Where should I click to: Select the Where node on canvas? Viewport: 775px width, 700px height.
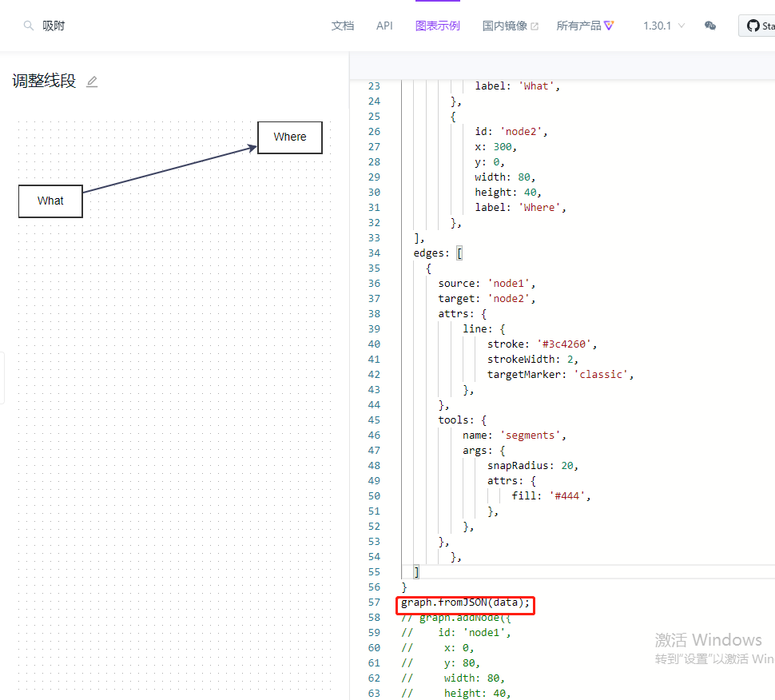click(290, 137)
